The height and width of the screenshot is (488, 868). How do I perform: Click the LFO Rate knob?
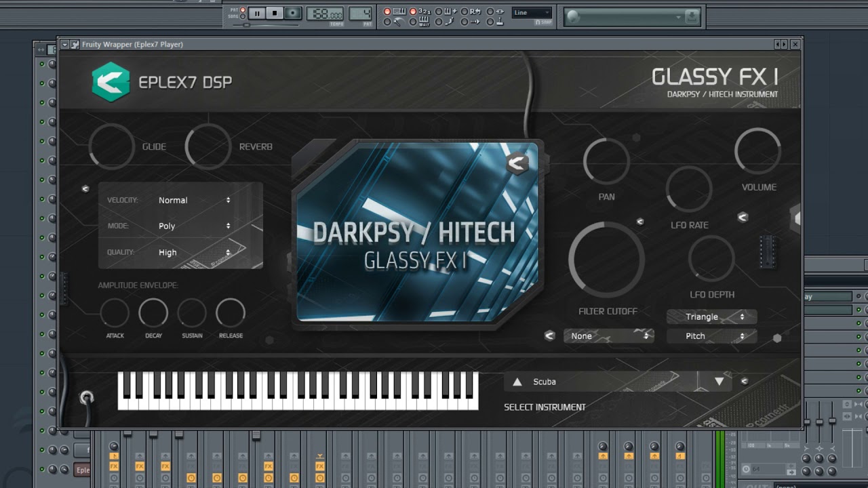coord(689,188)
